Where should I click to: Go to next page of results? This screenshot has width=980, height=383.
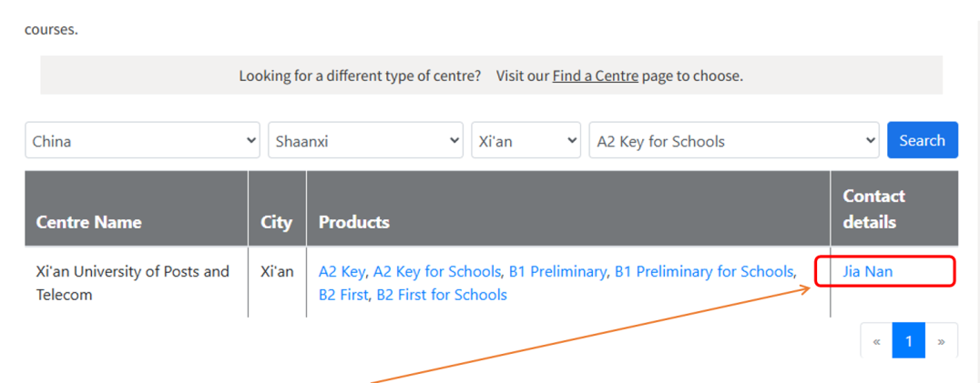point(941,341)
